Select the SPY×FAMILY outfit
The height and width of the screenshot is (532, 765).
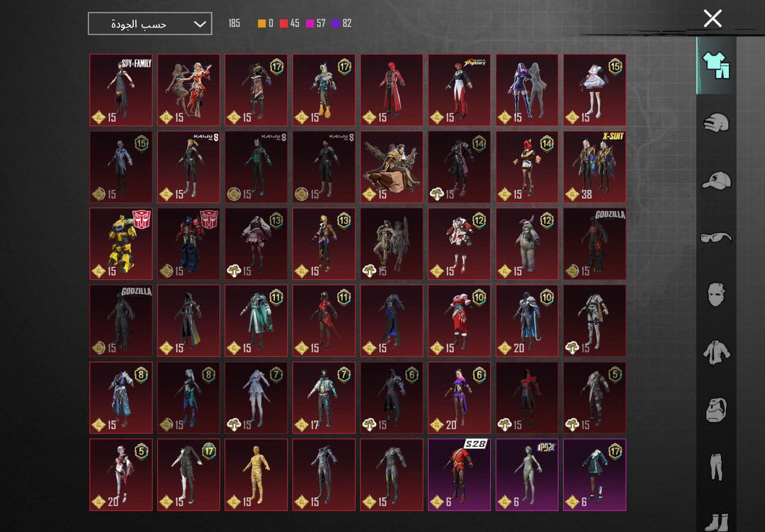[x=121, y=90]
